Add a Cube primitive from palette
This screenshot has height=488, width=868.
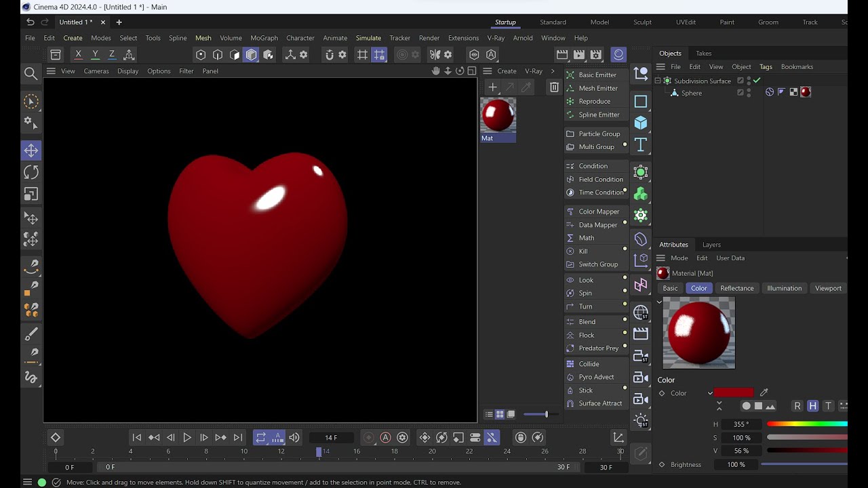click(x=641, y=123)
